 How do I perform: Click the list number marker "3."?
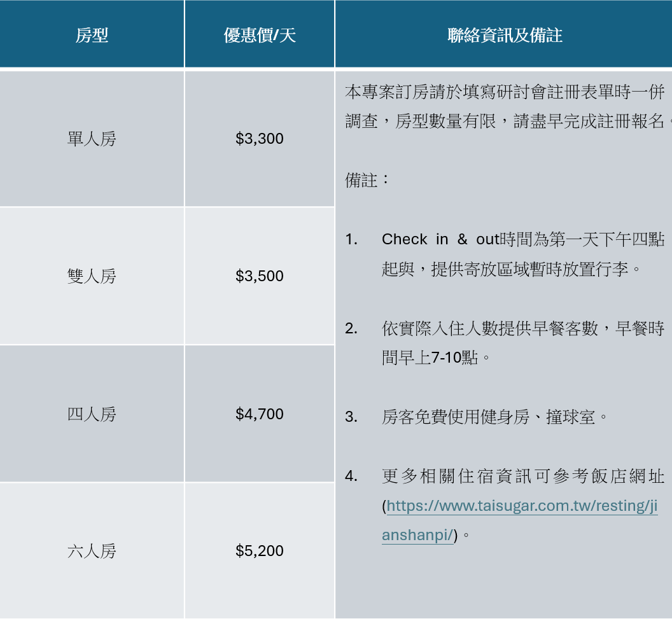pyautogui.click(x=351, y=417)
